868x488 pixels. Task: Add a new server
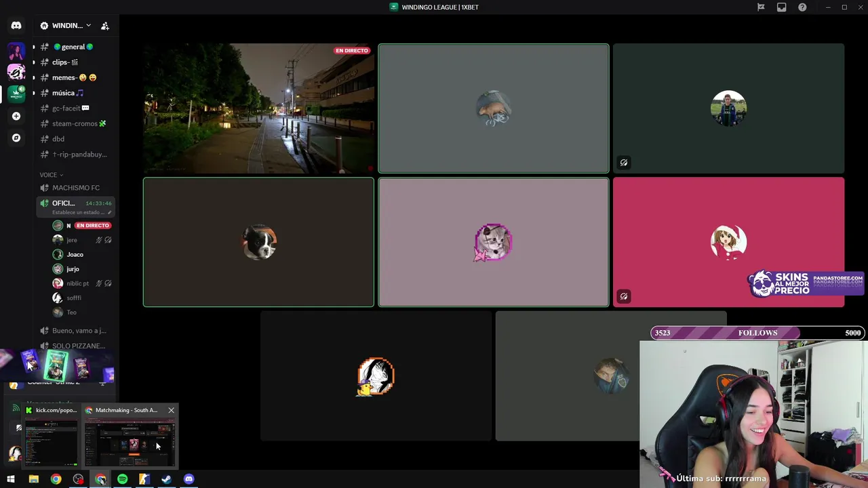[x=16, y=116]
